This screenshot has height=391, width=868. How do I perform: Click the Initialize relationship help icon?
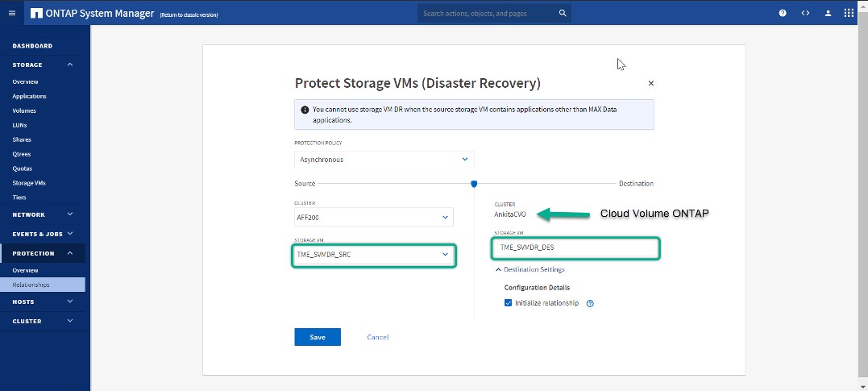590,303
